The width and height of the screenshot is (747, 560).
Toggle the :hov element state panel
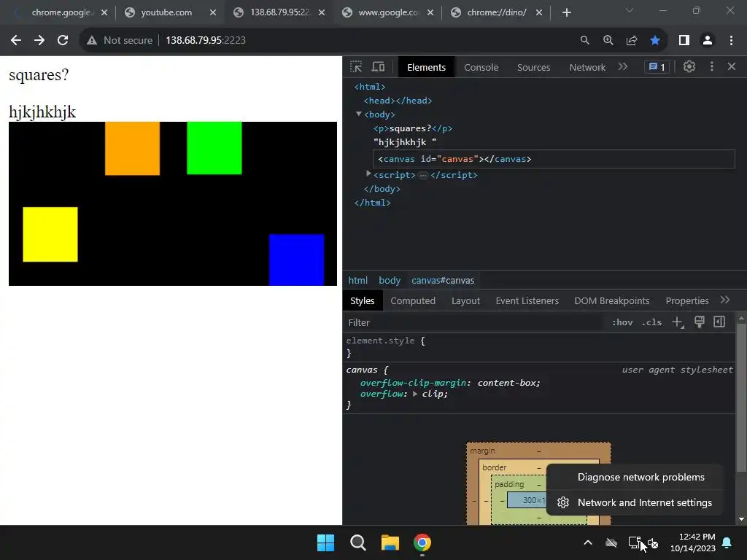(622, 322)
